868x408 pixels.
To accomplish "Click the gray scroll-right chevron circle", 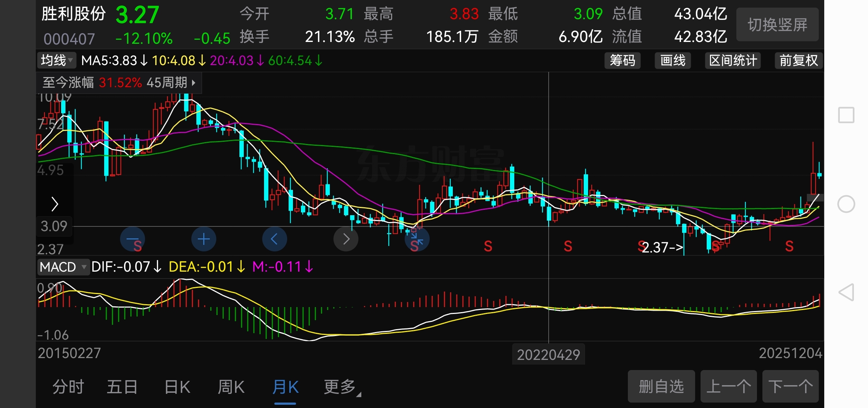I will tap(346, 239).
